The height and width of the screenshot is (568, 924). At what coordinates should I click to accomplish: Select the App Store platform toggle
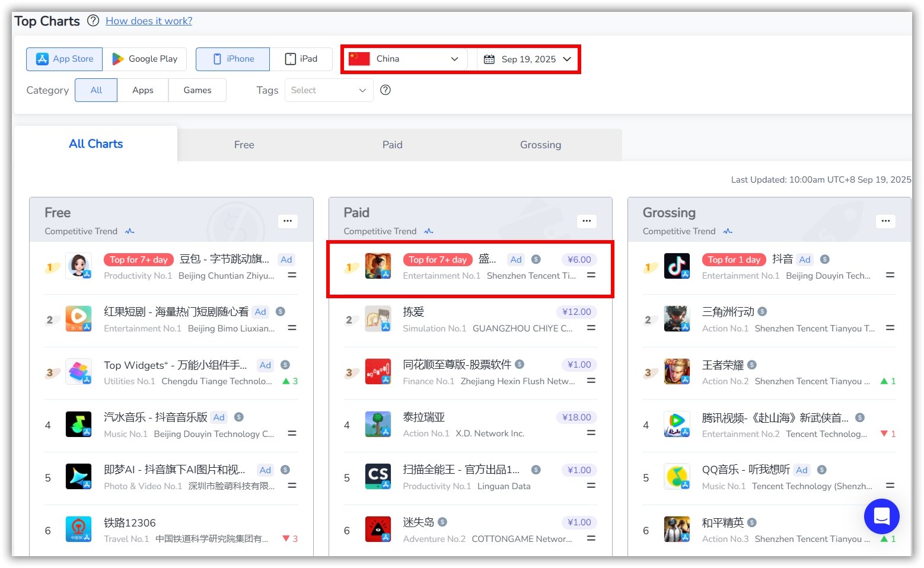(65, 59)
